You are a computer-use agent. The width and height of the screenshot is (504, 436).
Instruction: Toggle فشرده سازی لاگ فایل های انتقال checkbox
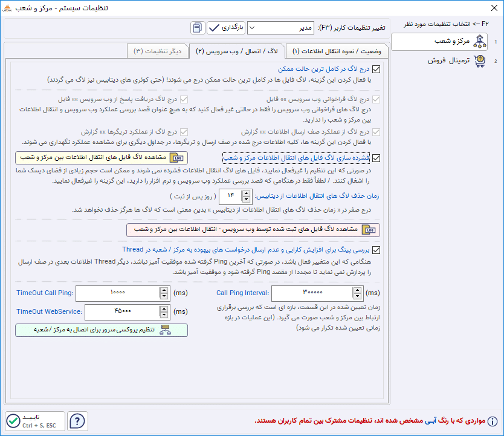[x=376, y=158]
